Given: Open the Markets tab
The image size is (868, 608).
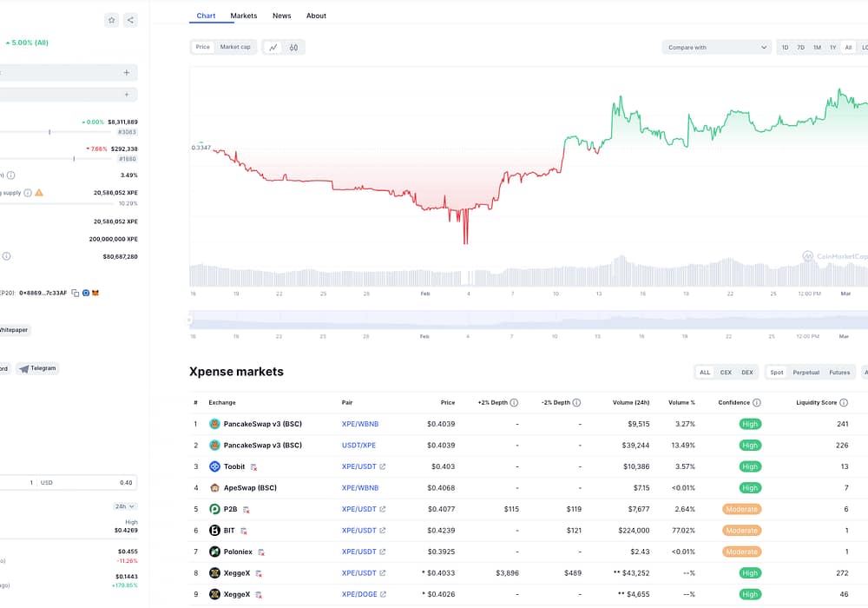Looking at the screenshot, I should [x=243, y=16].
